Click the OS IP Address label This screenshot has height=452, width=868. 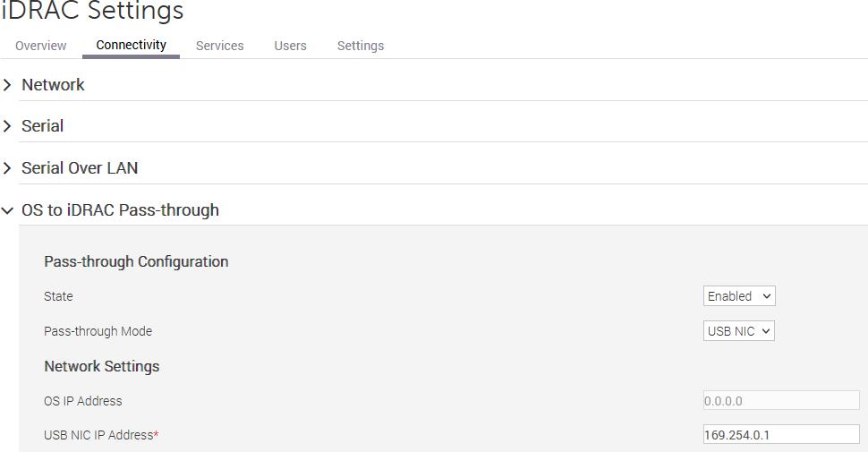tap(83, 401)
